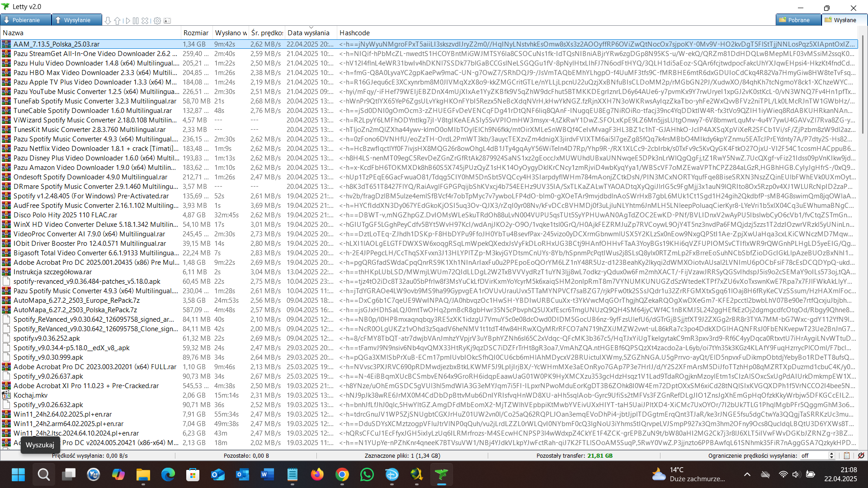
Task: Click the file icon of AutoMapa_6.27.2_2503_Europe_RePack.7z
Action: [6, 300]
